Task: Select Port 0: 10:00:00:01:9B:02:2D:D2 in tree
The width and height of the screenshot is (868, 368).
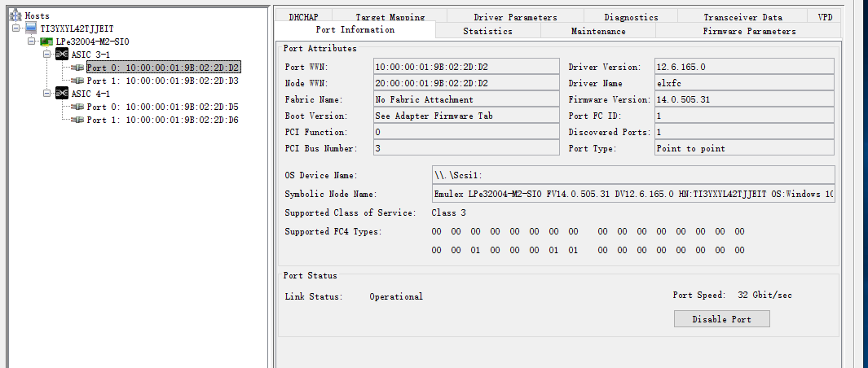Action: [163, 68]
